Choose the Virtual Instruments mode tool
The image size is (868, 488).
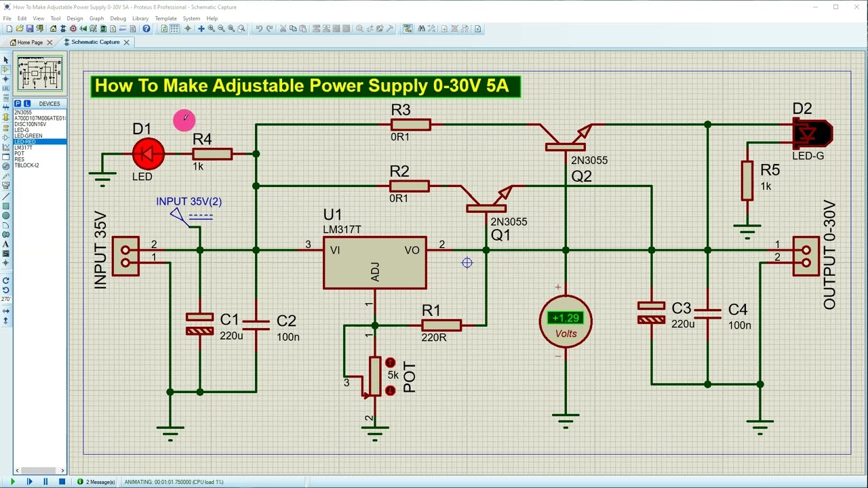coord(6,185)
